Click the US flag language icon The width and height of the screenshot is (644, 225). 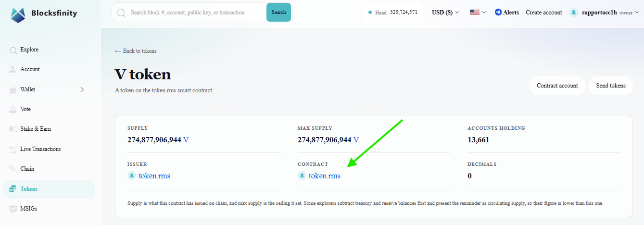pyautogui.click(x=475, y=12)
